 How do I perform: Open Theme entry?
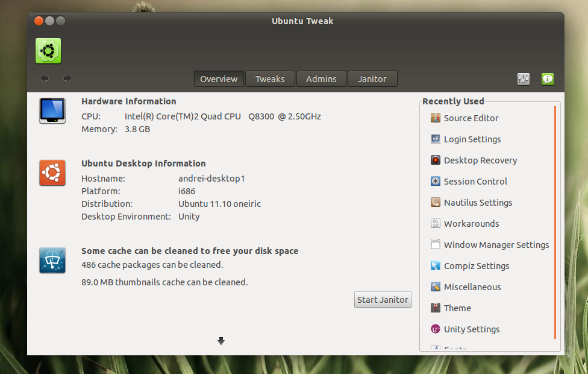tap(457, 308)
